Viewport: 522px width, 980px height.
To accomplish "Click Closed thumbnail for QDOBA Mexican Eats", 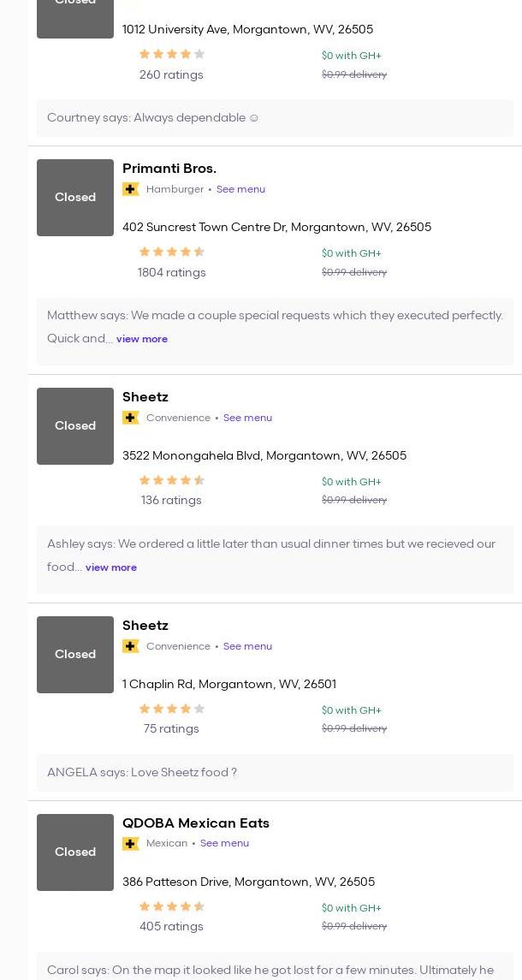I will 75,852.
